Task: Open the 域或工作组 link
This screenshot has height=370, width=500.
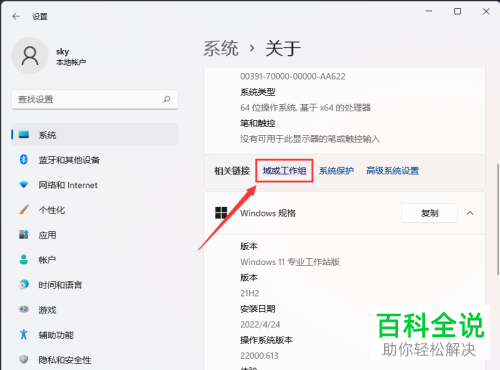Action: (x=284, y=171)
